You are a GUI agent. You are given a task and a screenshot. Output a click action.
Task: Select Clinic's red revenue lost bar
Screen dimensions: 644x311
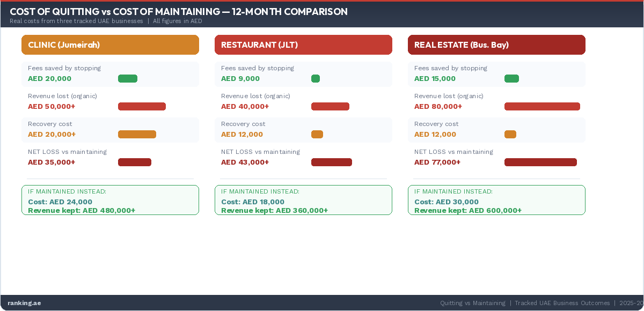[x=142, y=107]
